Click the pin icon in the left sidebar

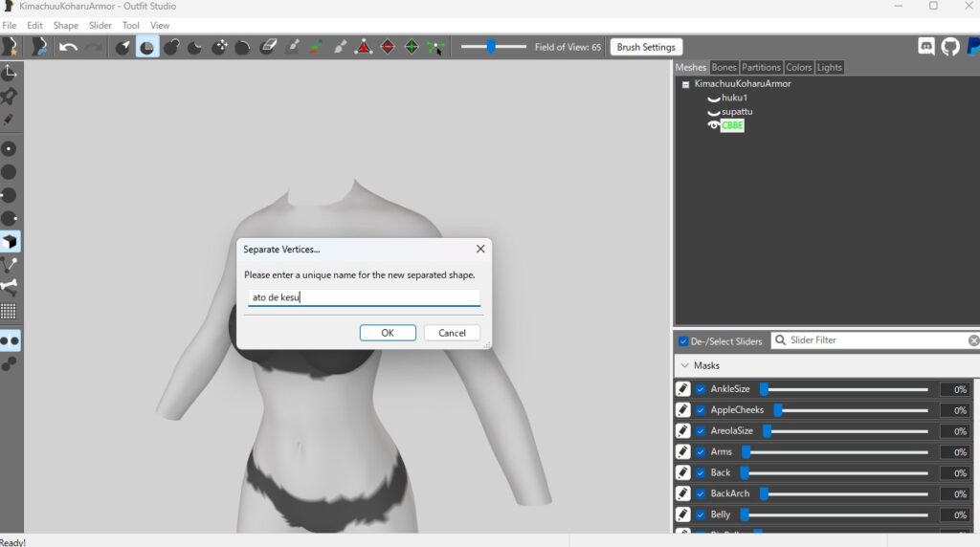pos(10,97)
